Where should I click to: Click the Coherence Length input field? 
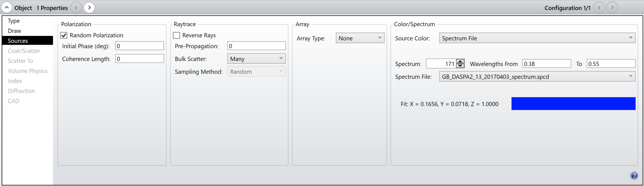(140, 59)
